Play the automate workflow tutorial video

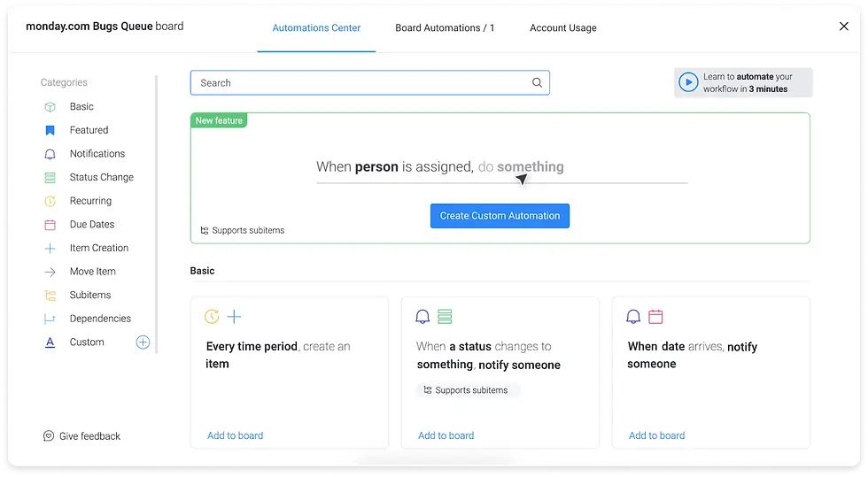pyautogui.click(x=688, y=82)
